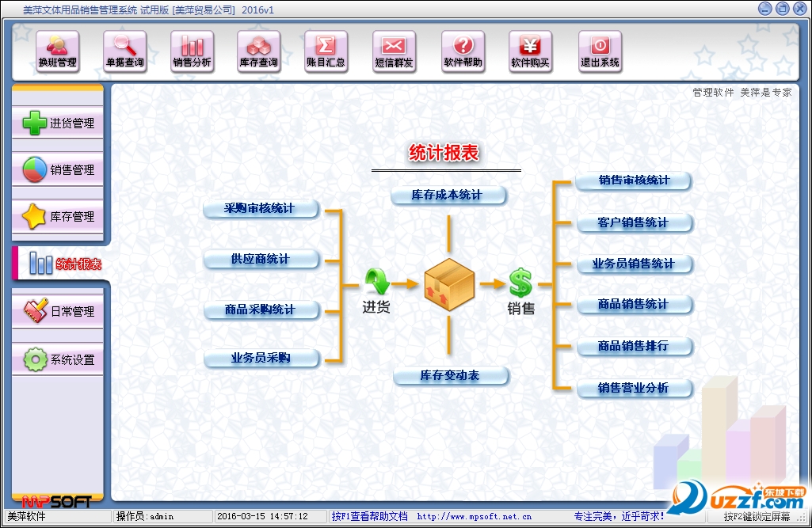
Task: Open the 单据查询 document search icon
Action: [125, 51]
